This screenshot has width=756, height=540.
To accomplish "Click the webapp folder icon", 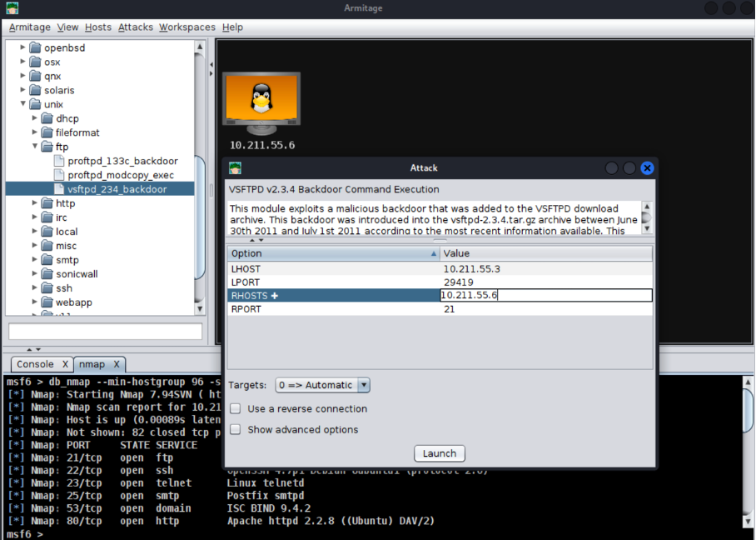I will (x=47, y=302).
